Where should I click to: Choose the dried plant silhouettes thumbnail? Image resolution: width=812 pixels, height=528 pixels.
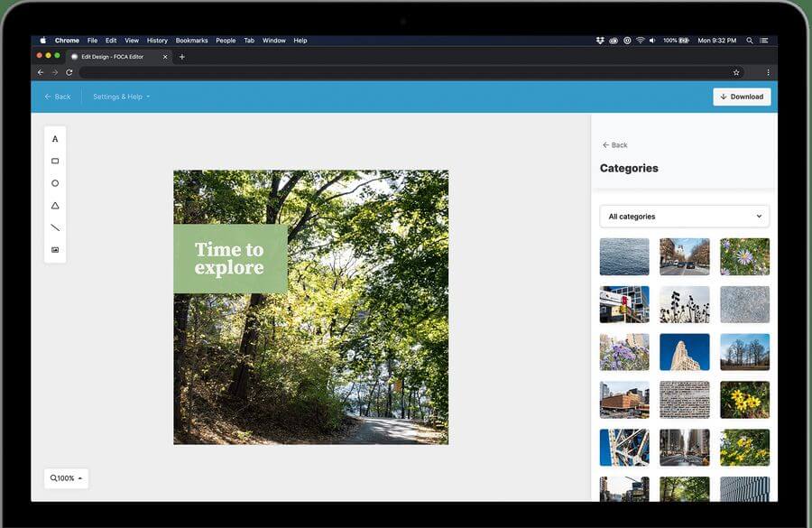[684, 304]
